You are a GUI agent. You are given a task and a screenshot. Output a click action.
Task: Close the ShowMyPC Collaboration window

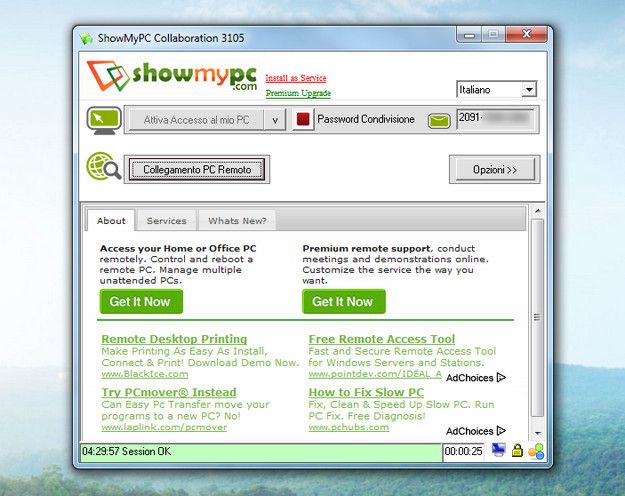coord(527,35)
